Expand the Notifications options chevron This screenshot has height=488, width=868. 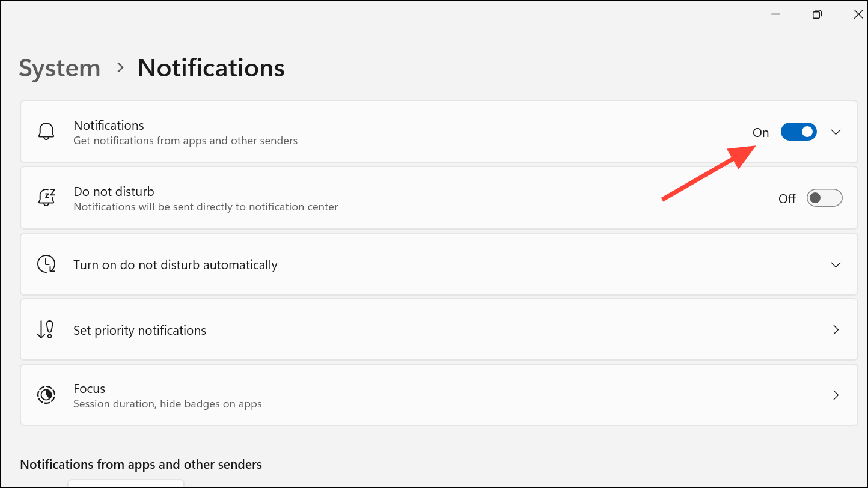836,132
